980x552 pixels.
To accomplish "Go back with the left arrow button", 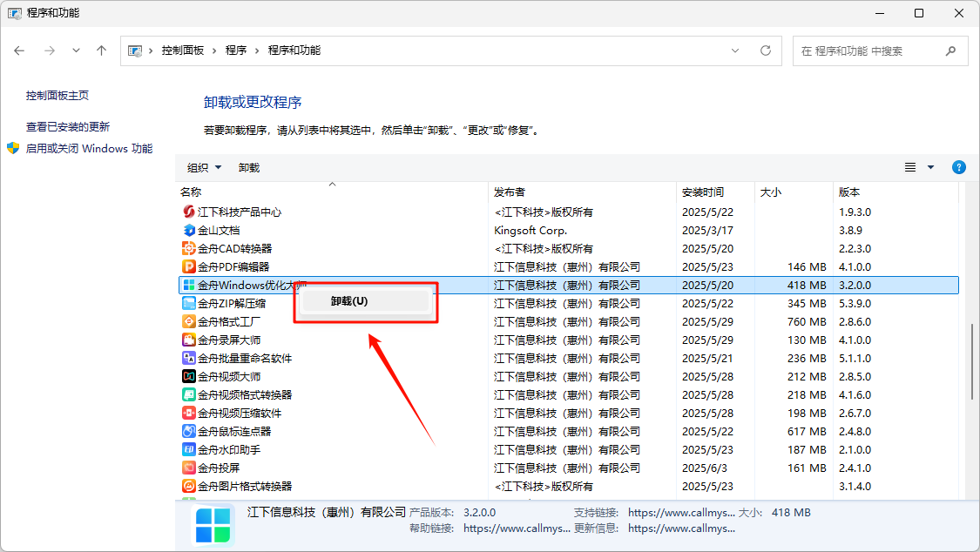I will 19,50.
